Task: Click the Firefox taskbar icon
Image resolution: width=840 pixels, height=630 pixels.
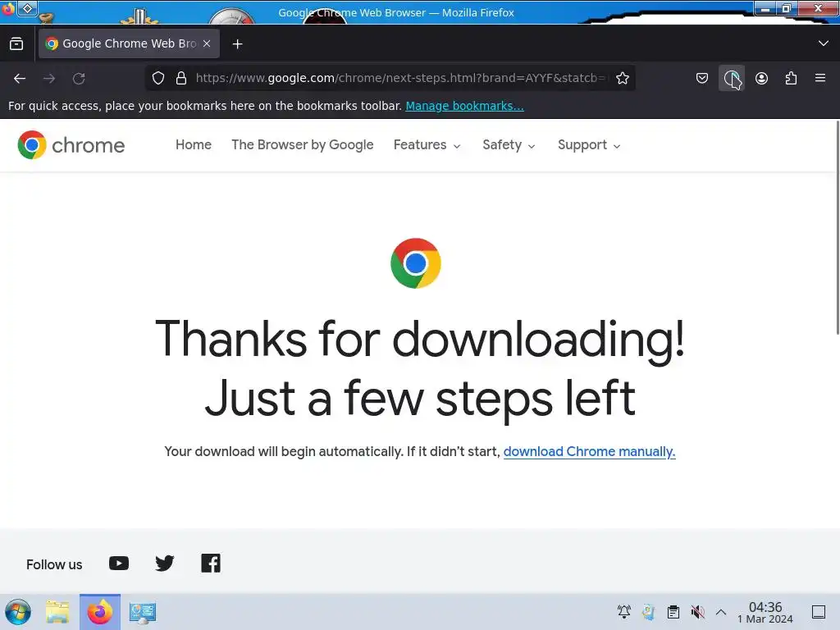Action: (100, 612)
